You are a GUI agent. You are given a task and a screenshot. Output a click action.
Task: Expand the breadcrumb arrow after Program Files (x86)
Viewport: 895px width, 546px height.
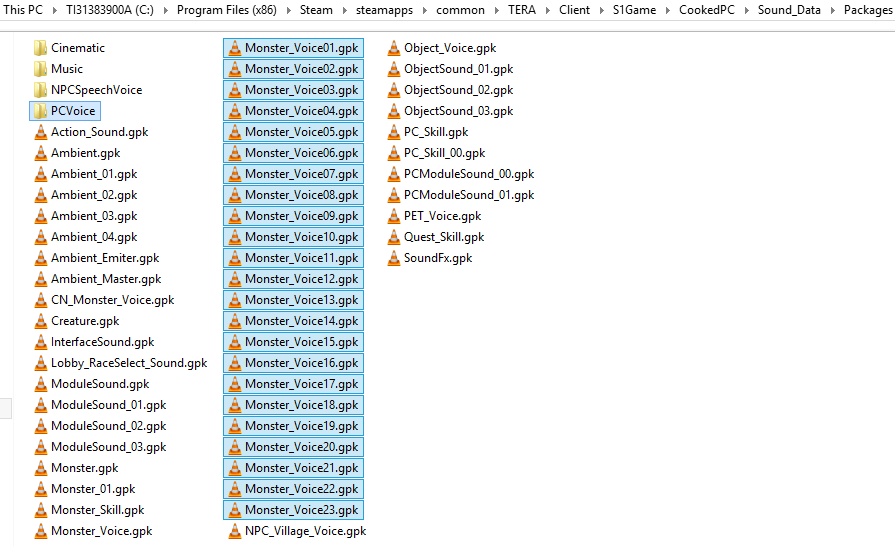tap(288, 10)
